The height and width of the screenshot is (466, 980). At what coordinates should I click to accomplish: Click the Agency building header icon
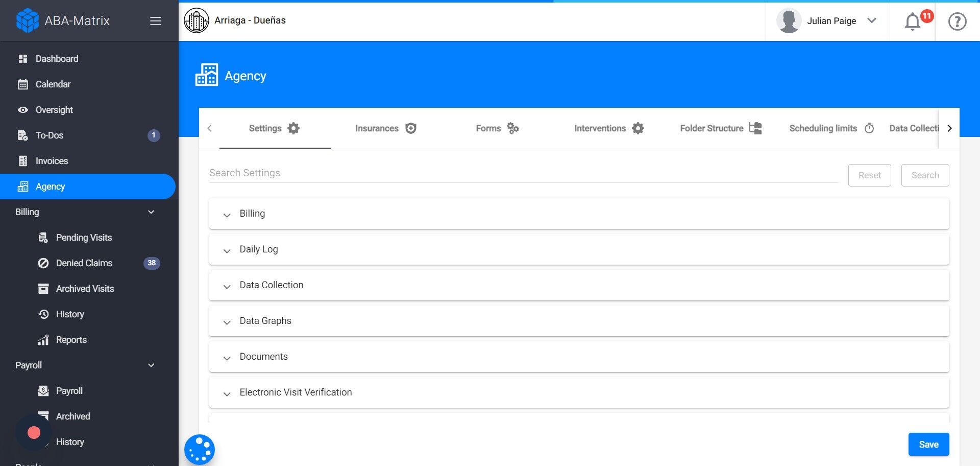207,75
